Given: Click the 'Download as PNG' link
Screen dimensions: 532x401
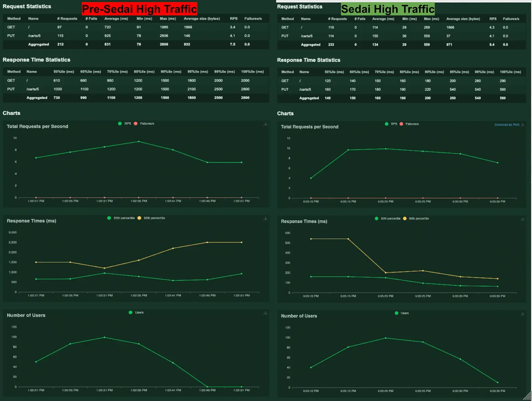Looking at the screenshot, I should pyautogui.click(x=507, y=125).
